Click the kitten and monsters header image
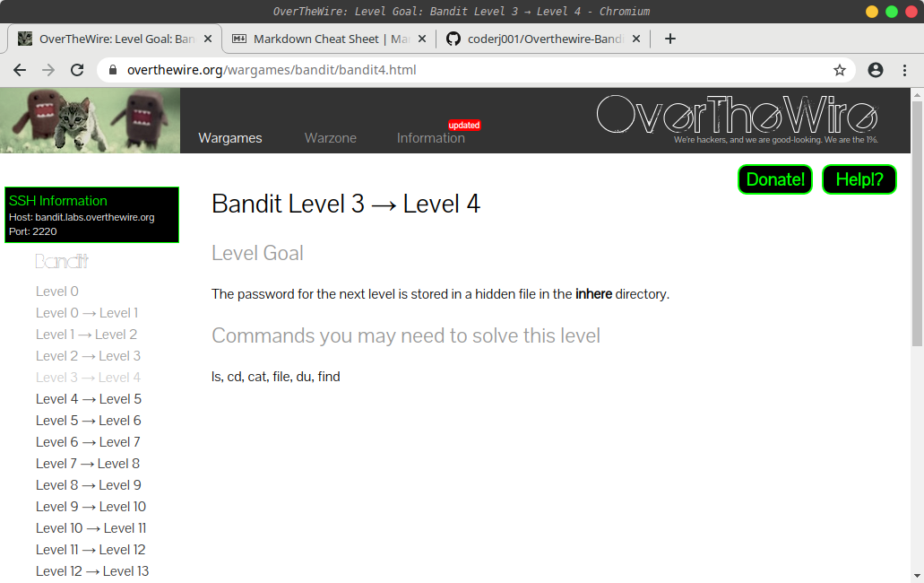The width and height of the screenshot is (924, 583). (90, 120)
